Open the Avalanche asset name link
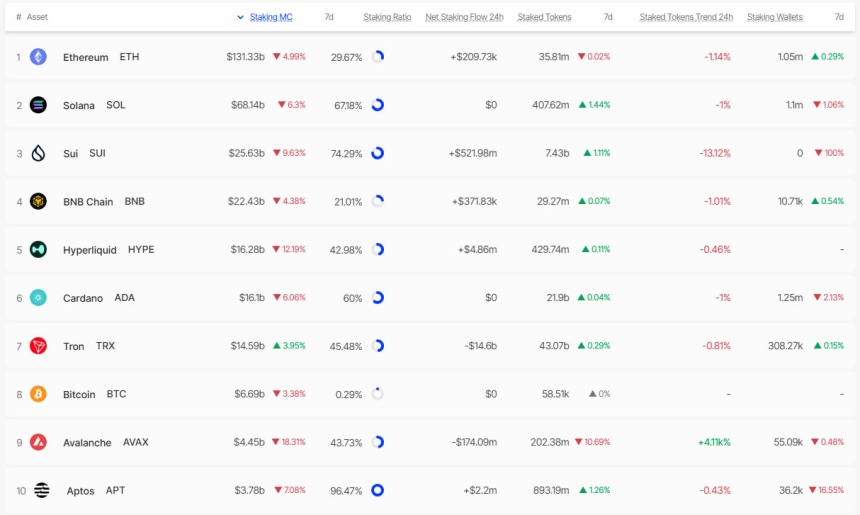 coord(87,442)
